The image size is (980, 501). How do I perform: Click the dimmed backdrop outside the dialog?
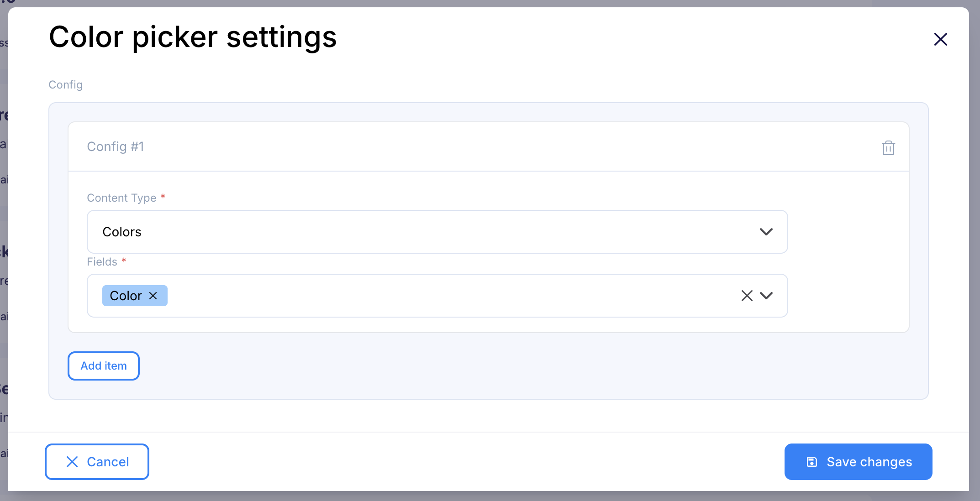point(4,228)
